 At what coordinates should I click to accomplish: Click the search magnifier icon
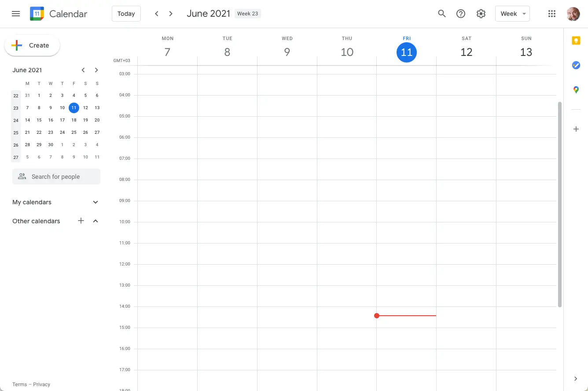pos(442,14)
